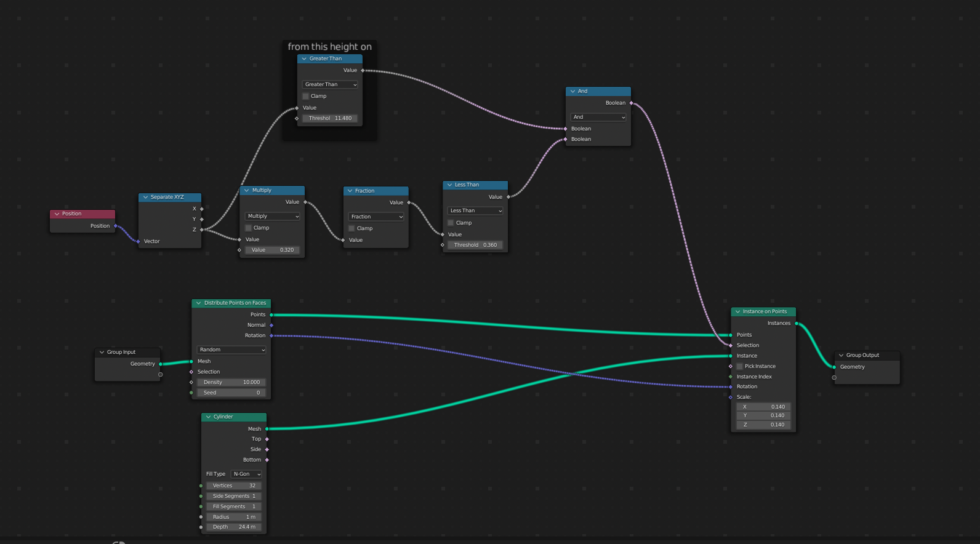The height and width of the screenshot is (544, 980).
Task: Open the Fraction operation dropdown
Action: [376, 217]
